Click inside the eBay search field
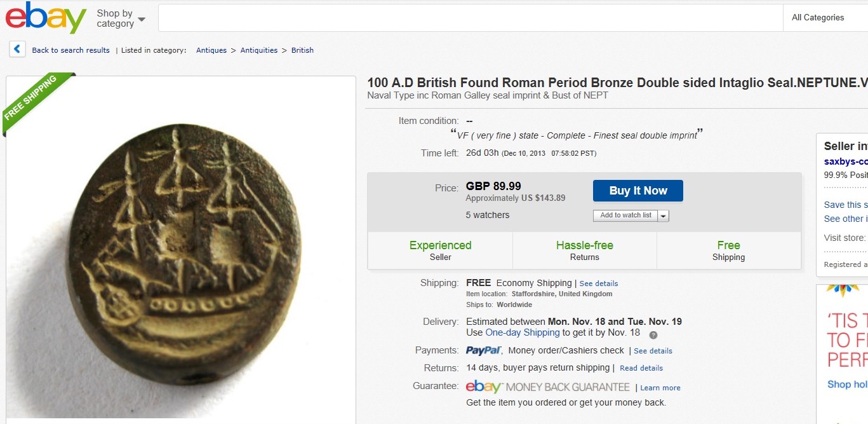The image size is (868, 424). click(x=470, y=18)
